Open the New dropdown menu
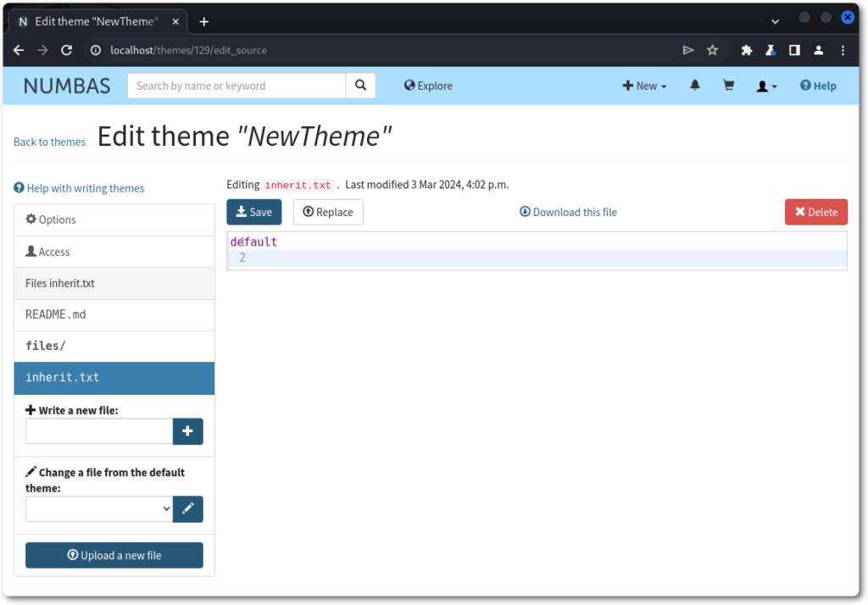 [644, 86]
